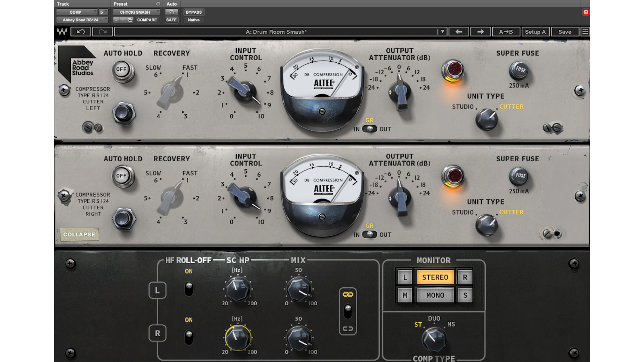
Task: Open the Setup A button
Action: (535, 32)
